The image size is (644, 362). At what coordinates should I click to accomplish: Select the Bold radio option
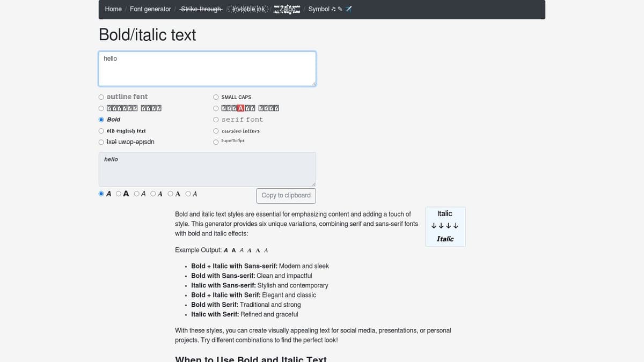point(101,120)
